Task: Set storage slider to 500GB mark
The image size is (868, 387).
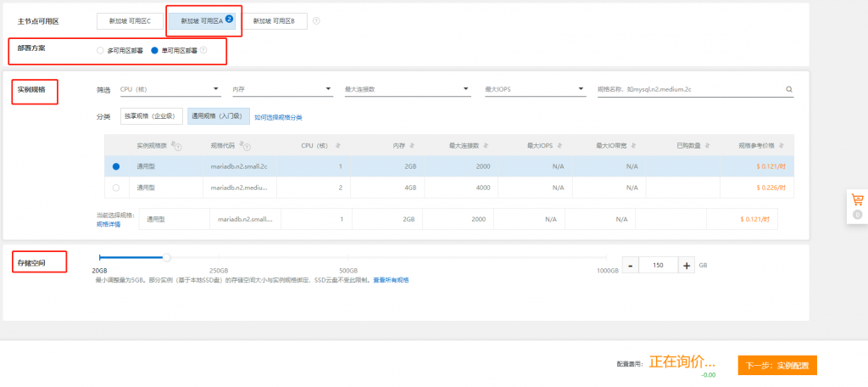Action: (348, 257)
